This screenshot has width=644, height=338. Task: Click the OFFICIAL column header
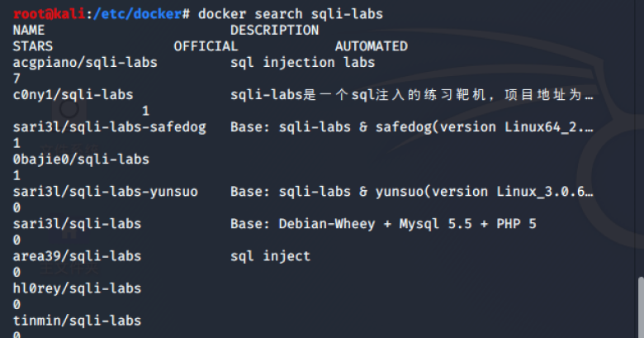coord(206,46)
